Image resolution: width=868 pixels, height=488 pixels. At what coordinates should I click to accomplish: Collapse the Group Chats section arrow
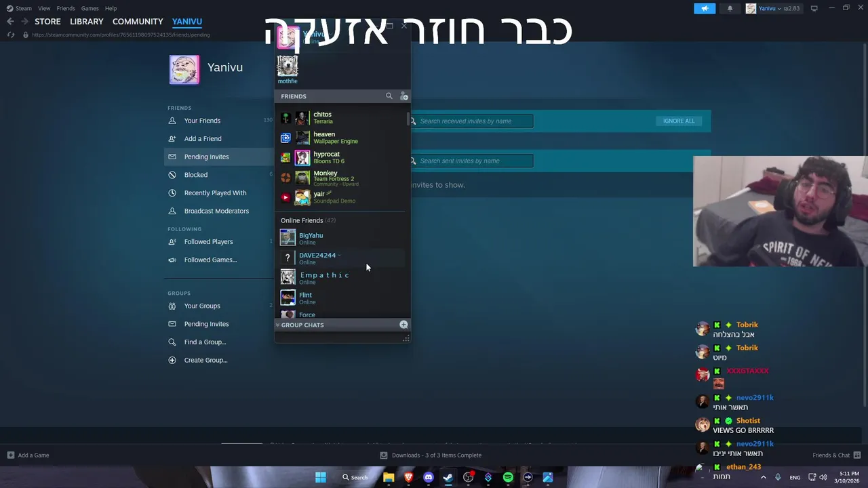tap(277, 325)
